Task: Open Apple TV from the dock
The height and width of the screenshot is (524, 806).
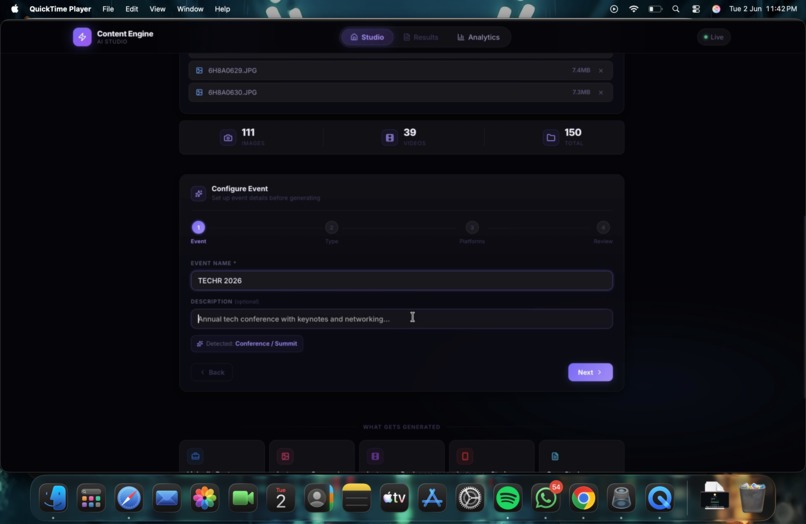Action: [394, 498]
